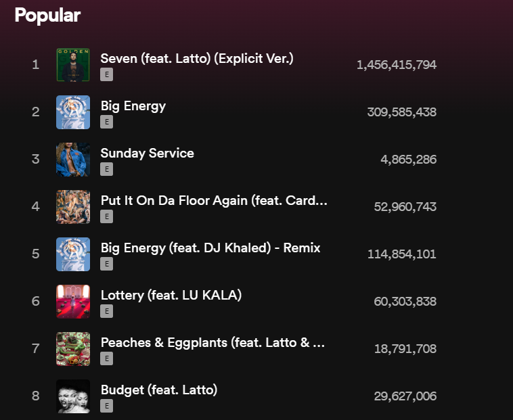
Task: Click the explicit icon under Lottery
Action: 106,312
